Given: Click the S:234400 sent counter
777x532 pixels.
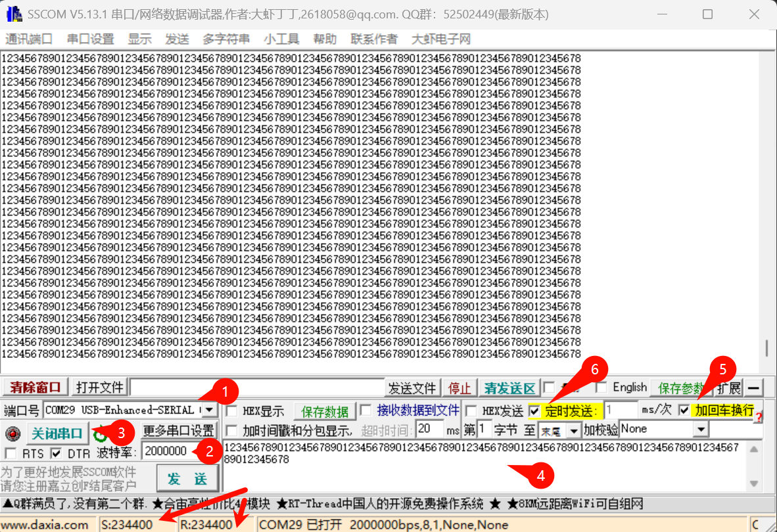Looking at the screenshot, I should click(x=127, y=525).
